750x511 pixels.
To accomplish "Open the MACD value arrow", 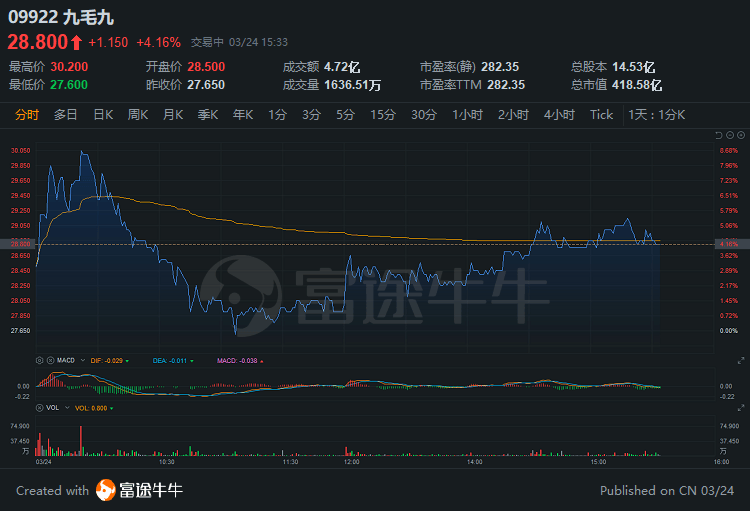I will click(262, 361).
